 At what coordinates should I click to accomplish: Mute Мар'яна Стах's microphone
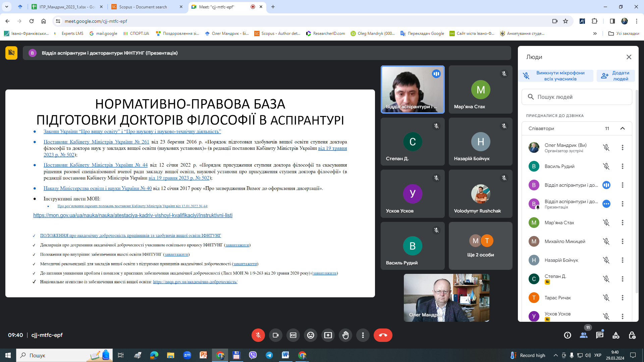[x=606, y=222]
